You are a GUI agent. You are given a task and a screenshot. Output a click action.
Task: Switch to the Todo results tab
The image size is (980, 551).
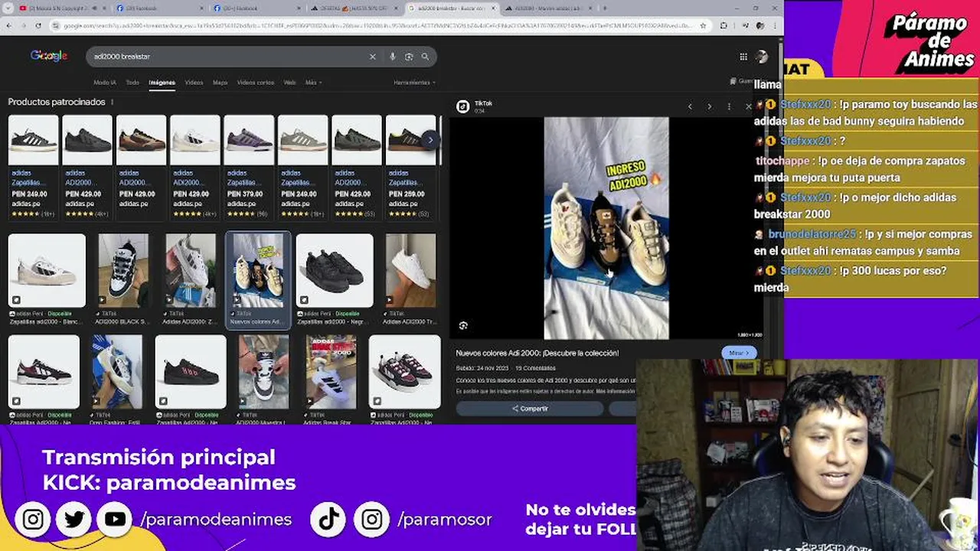(x=132, y=83)
